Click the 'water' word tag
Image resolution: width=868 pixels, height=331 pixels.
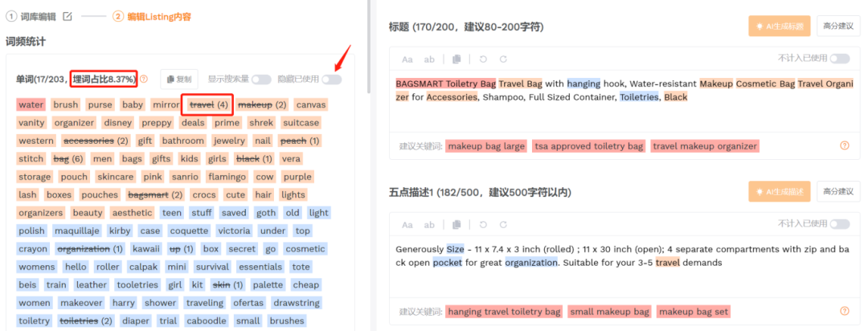click(31, 104)
